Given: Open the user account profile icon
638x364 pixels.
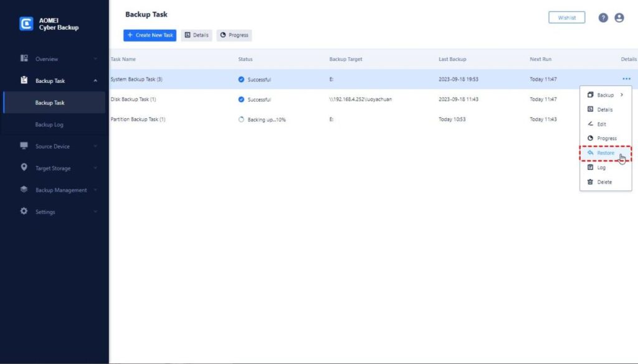Looking at the screenshot, I should (x=619, y=18).
